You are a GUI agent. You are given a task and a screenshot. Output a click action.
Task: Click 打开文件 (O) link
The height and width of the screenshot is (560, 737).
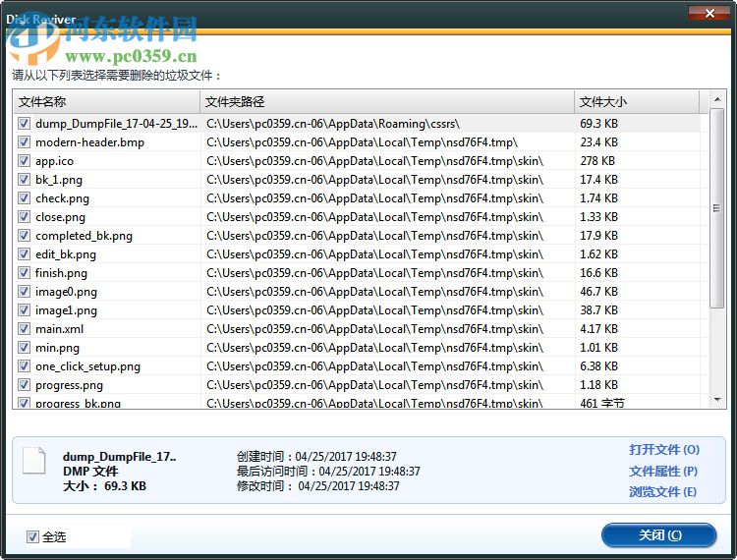664,450
